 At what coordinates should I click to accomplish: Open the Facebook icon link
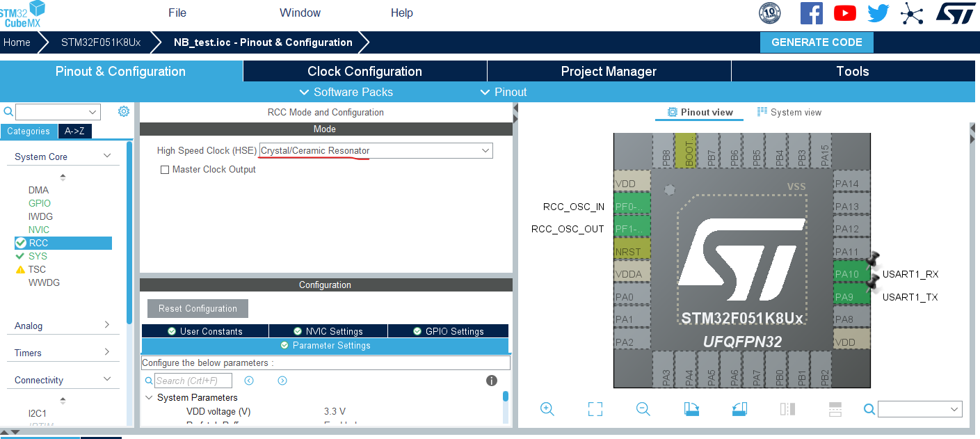click(811, 13)
